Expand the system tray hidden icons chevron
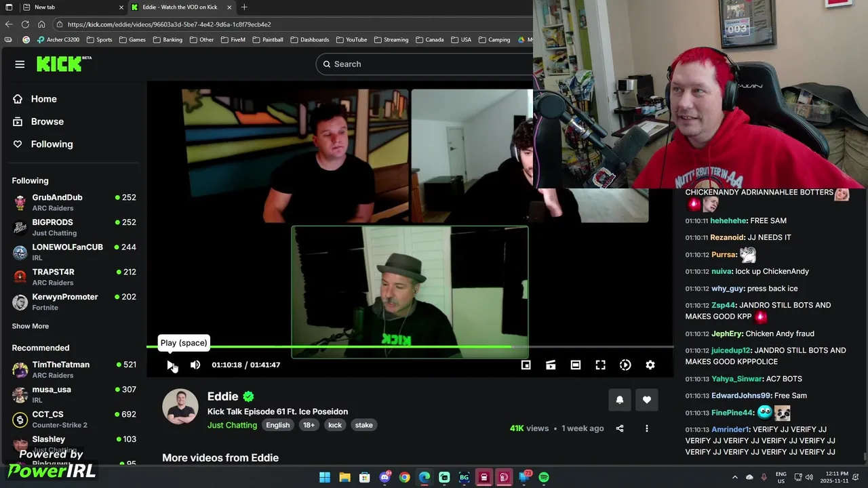Image resolution: width=868 pixels, height=488 pixels. 735,477
